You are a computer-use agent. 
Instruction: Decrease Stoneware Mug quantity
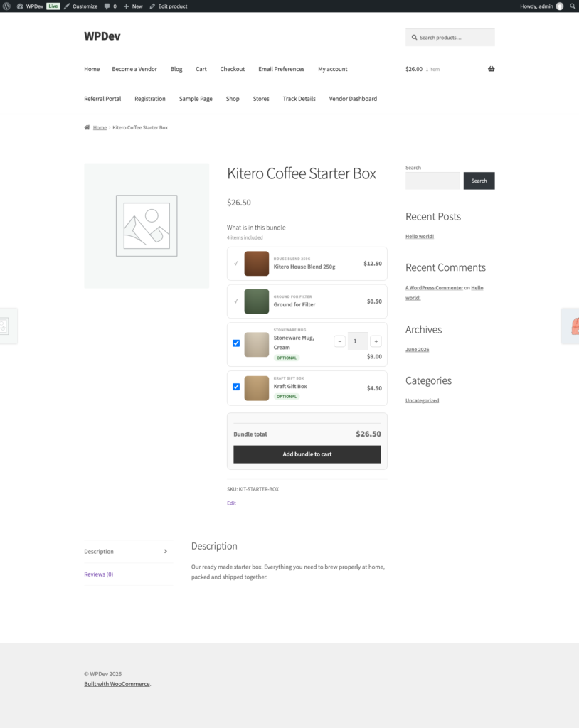[340, 341]
